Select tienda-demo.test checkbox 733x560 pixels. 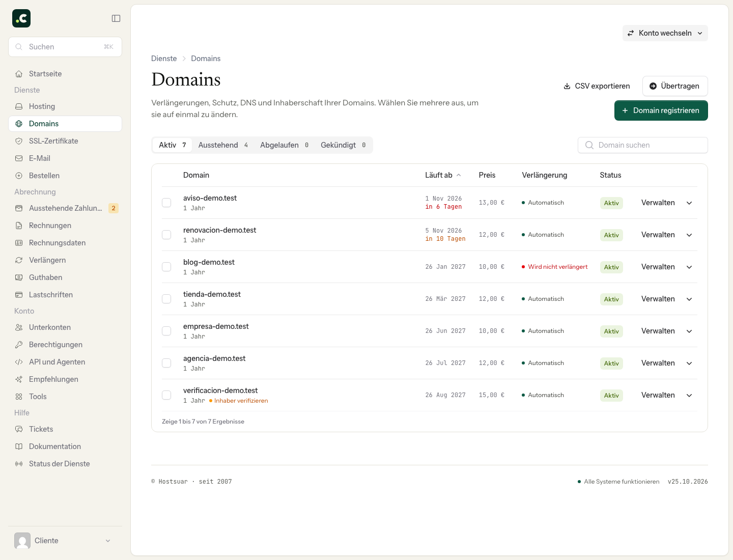coord(166,299)
